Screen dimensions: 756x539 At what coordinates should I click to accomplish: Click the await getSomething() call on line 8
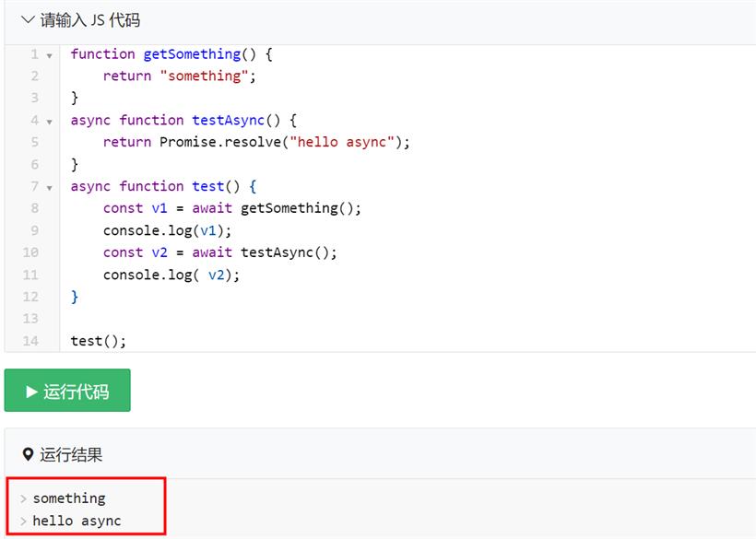(x=276, y=208)
